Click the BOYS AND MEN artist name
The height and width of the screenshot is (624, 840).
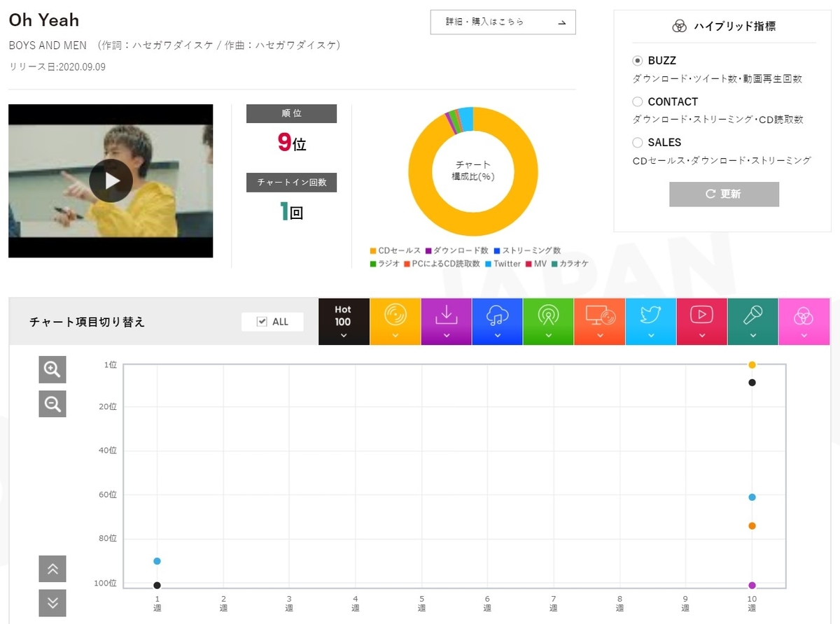(48, 45)
